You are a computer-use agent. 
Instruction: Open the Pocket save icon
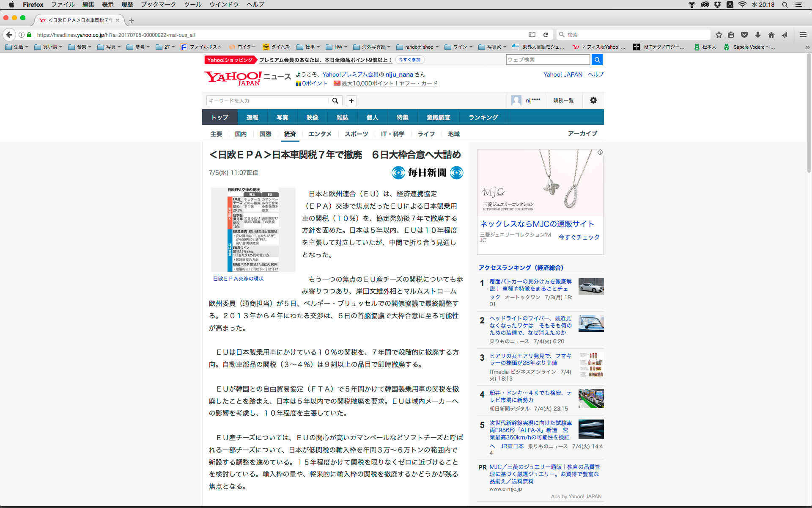click(x=744, y=35)
